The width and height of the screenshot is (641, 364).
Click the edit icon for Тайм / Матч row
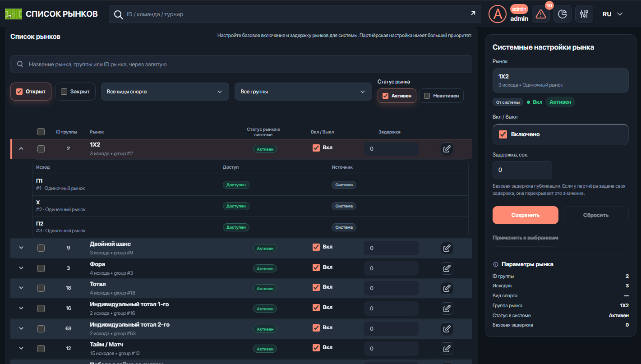(x=447, y=349)
